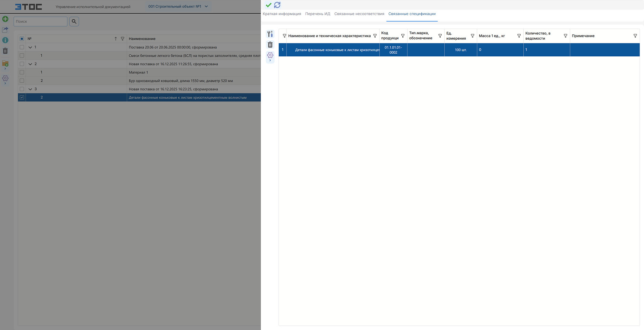Open Связанные несоответствия tab

tap(359, 14)
